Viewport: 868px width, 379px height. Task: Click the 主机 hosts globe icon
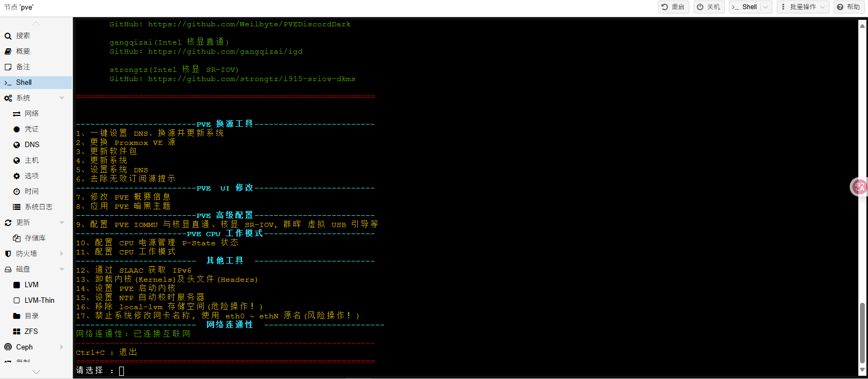pyautogui.click(x=17, y=161)
